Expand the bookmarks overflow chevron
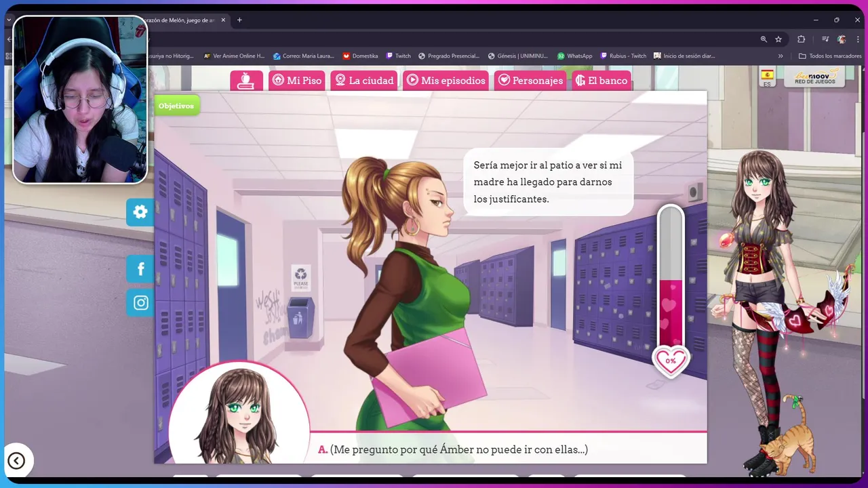 click(781, 56)
